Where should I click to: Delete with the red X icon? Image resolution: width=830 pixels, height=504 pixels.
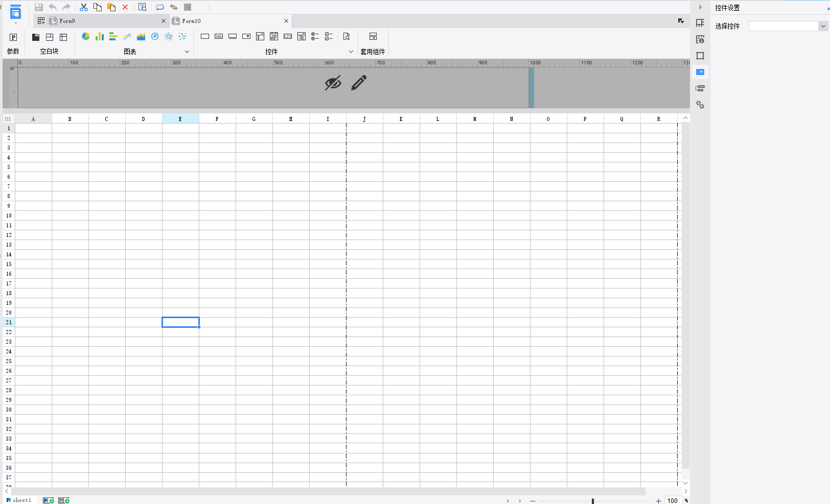[125, 7]
